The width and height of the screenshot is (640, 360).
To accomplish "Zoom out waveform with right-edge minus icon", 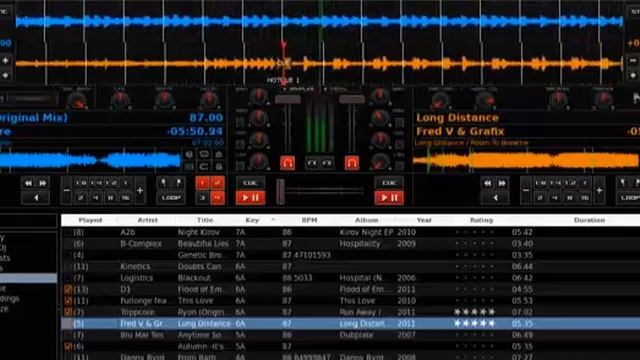I will click(633, 61).
